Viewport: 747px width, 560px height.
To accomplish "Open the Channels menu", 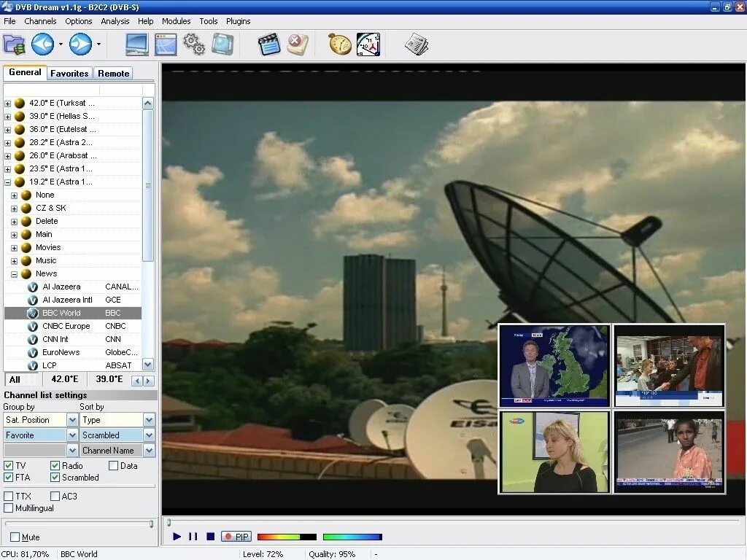I will coord(40,21).
